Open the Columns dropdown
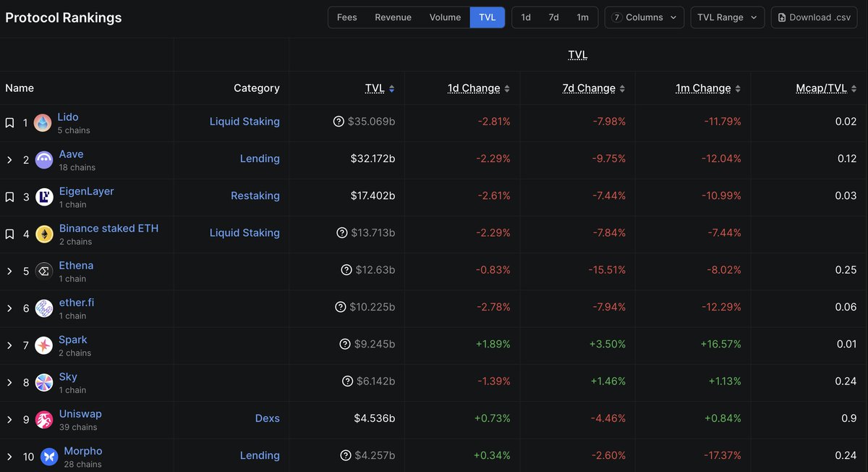 (x=644, y=17)
